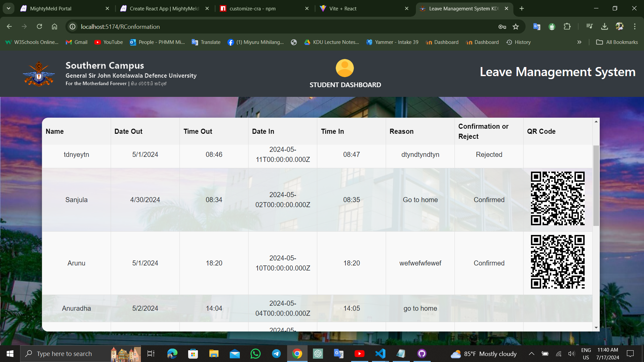The height and width of the screenshot is (362, 644).
Task: Click Sanjula's QR code image
Action: click(x=557, y=198)
